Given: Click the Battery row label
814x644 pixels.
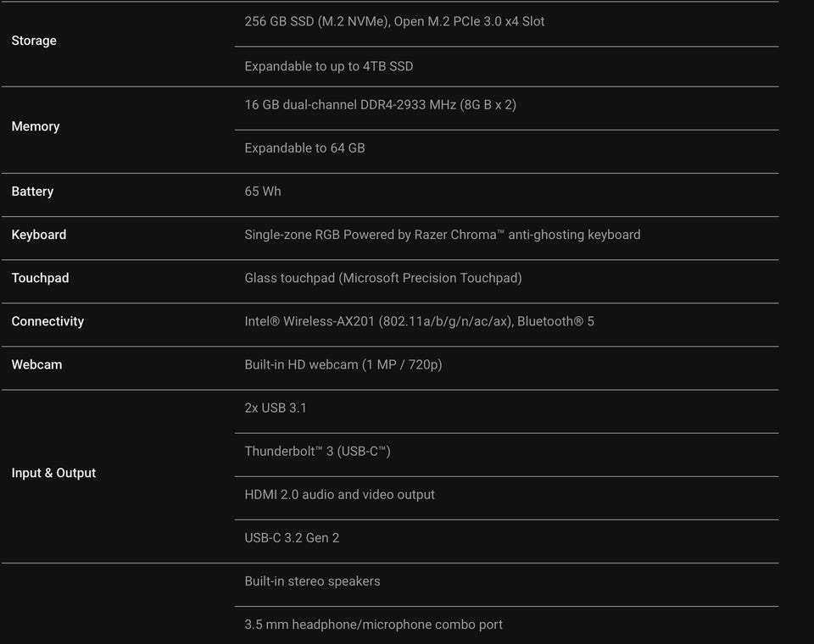Looking at the screenshot, I should click(32, 192).
